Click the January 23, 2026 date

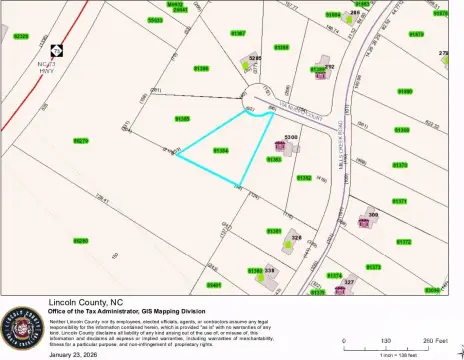coord(73,355)
